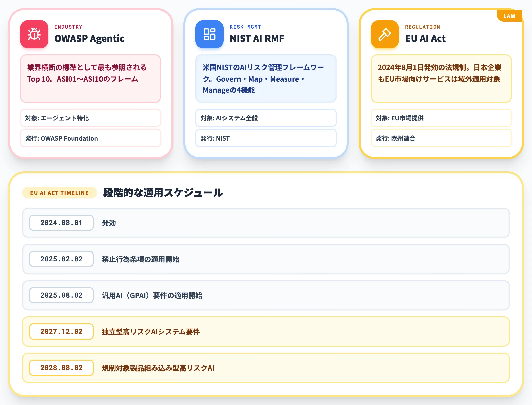Image resolution: width=532 pixels, height=405 pixels.
Task: Click the 発行: 欧州連合 field
Action: pyautogui.click(x=441, y=138)
